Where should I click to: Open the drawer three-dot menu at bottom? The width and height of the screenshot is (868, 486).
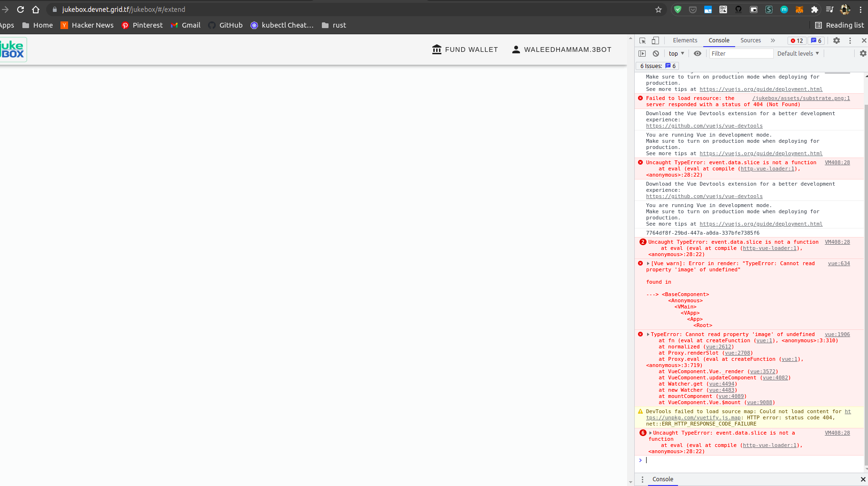[x=642, y=479]
